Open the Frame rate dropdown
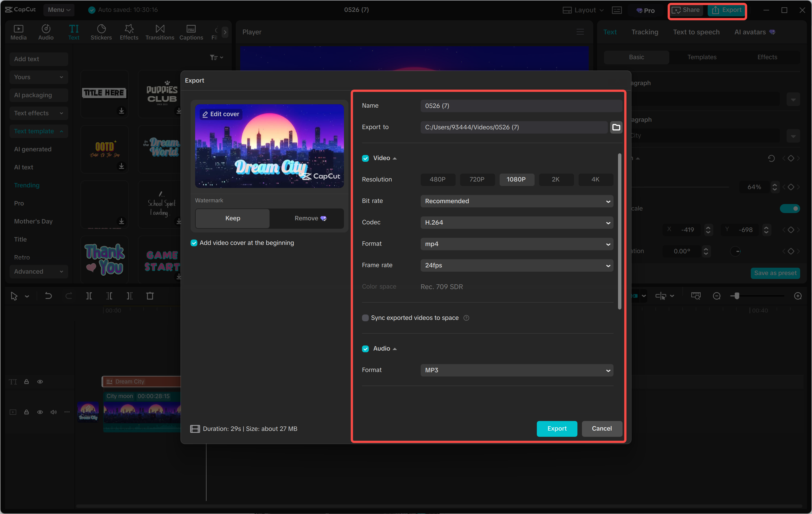The height and width of the screenshot is (514, 812). 517,265
